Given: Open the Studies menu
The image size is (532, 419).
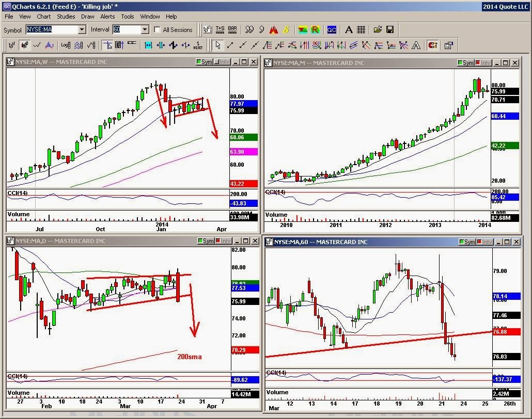Looking at the screenshot, I should coord(66,17).
